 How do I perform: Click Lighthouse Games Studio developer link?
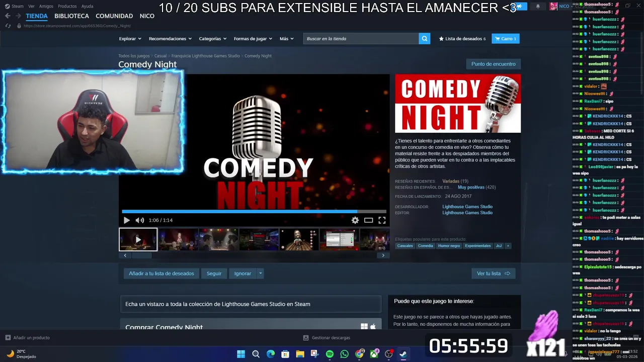tap(467, 207)
